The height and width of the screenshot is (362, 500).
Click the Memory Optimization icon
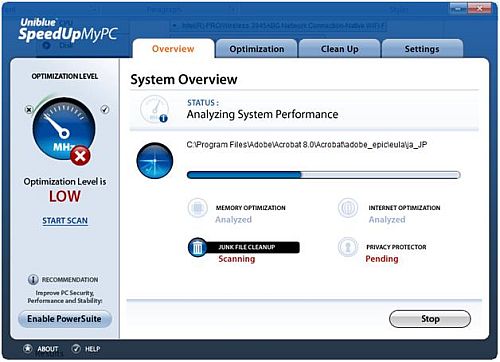tap(198, 208)
